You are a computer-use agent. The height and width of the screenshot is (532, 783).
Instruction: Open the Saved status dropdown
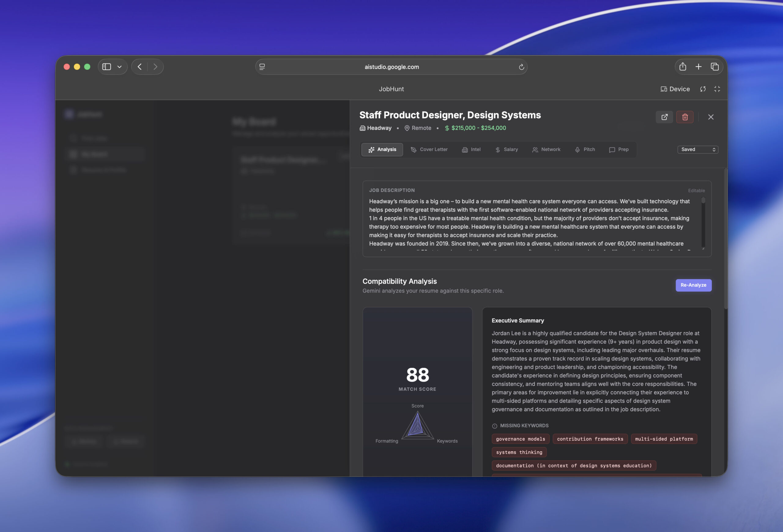697,150
